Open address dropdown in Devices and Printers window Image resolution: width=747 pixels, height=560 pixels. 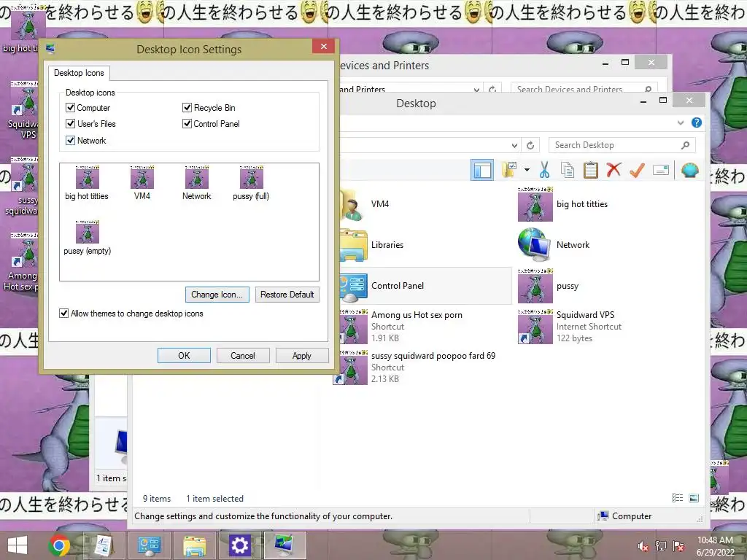point(476,89)
